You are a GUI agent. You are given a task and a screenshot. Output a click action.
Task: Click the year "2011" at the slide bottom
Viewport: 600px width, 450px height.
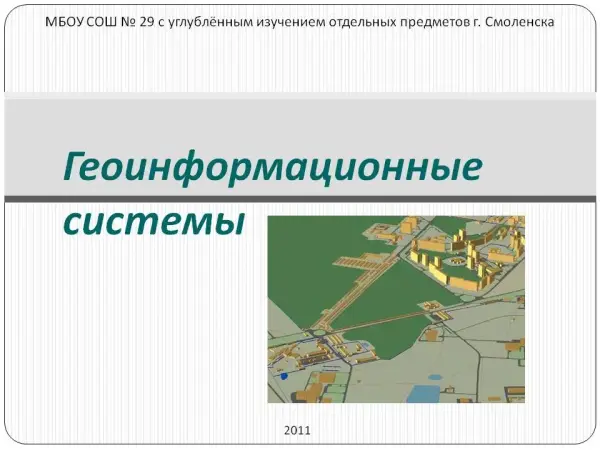[x=298, y=430]
